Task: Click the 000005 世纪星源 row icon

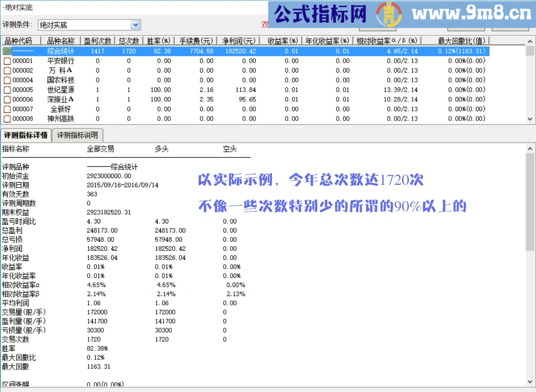Action: [7, 90]
